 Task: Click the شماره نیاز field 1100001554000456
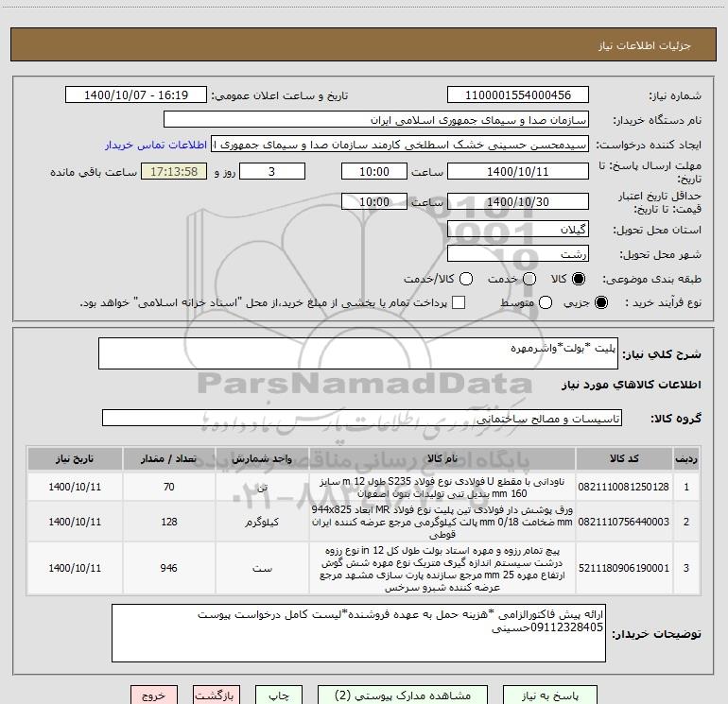(x=518, y=95)
